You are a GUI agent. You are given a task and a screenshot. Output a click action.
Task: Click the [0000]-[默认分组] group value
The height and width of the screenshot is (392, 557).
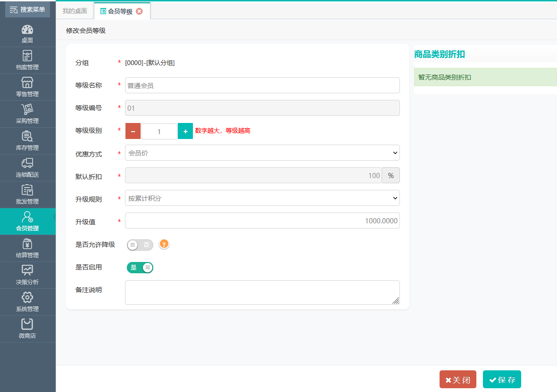click(150, 63)
